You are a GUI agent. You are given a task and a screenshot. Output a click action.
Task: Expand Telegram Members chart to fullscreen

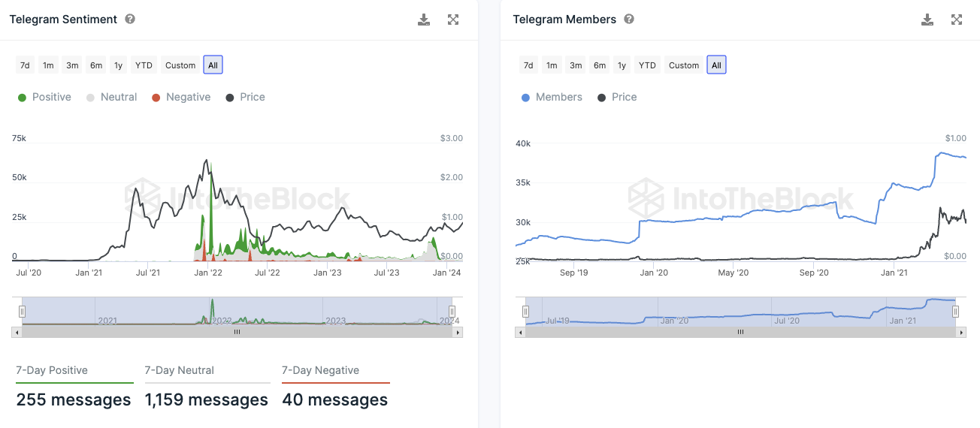[x=957, y=20]
